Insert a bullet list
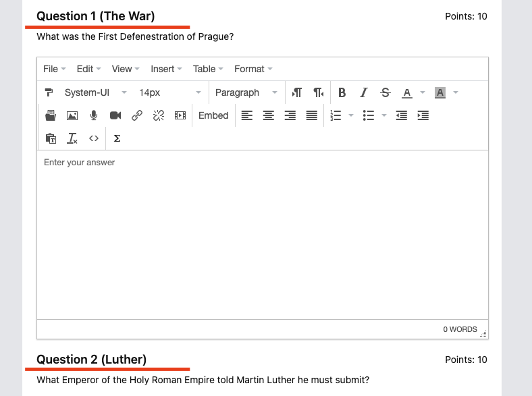532x396 pixels. pos(369,115)
